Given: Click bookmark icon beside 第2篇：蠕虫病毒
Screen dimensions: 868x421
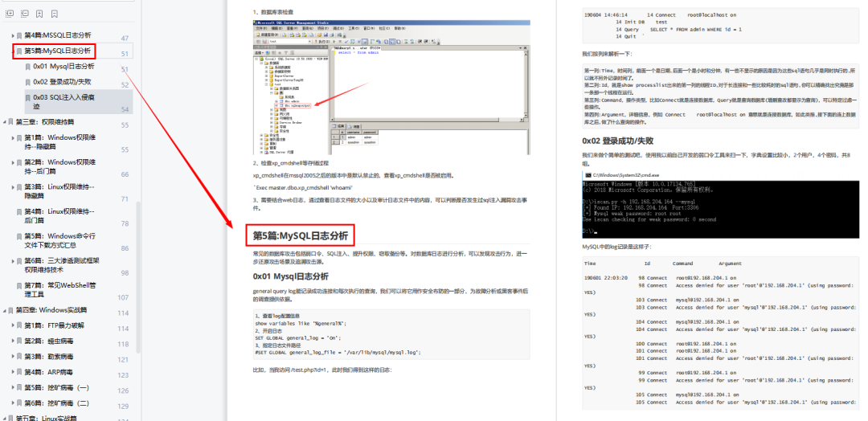Looking at the screenshot, I should pos(19,341).
